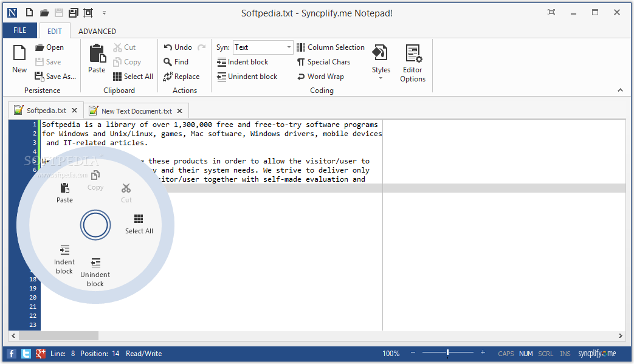Click Cut in the ribbon Clipboard group
Viewport: 634px width, 364px height.
coord(125,47)
